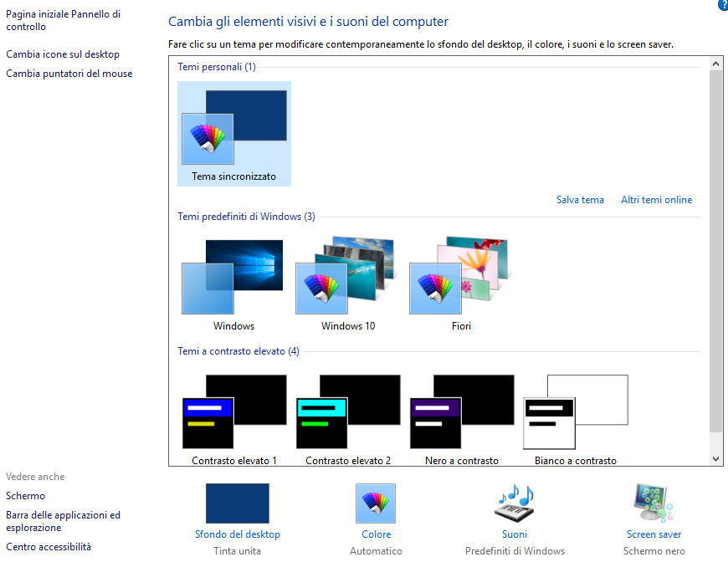The width and height of the screenshot is (728, 562).
Task: Open Altri temi online link
Action: coord(657,200)
